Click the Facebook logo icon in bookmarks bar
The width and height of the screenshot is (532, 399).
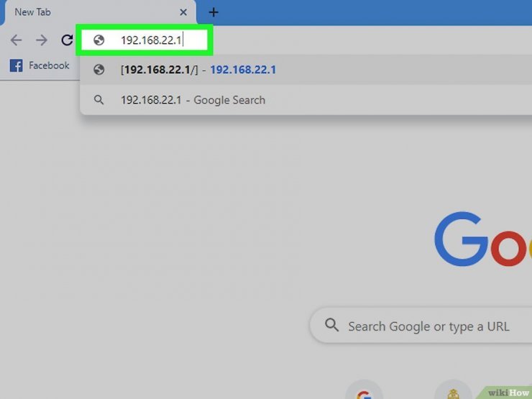point(16,65)
